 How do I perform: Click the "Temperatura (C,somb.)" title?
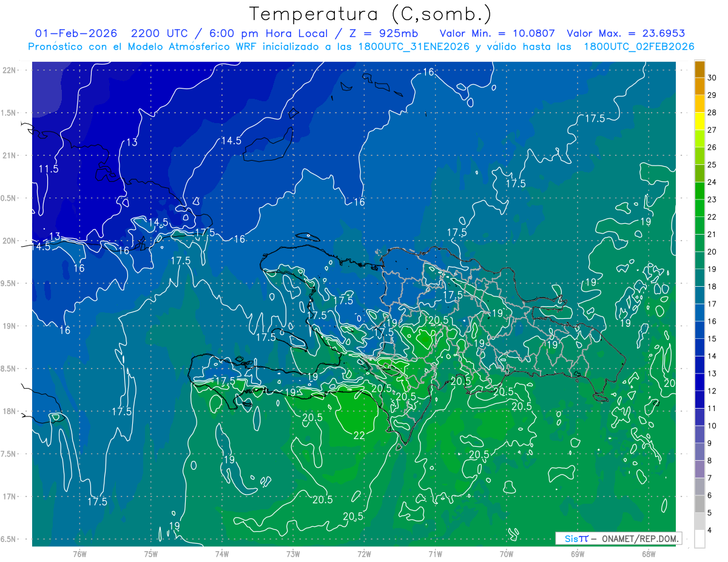click(x=370, y=14)
